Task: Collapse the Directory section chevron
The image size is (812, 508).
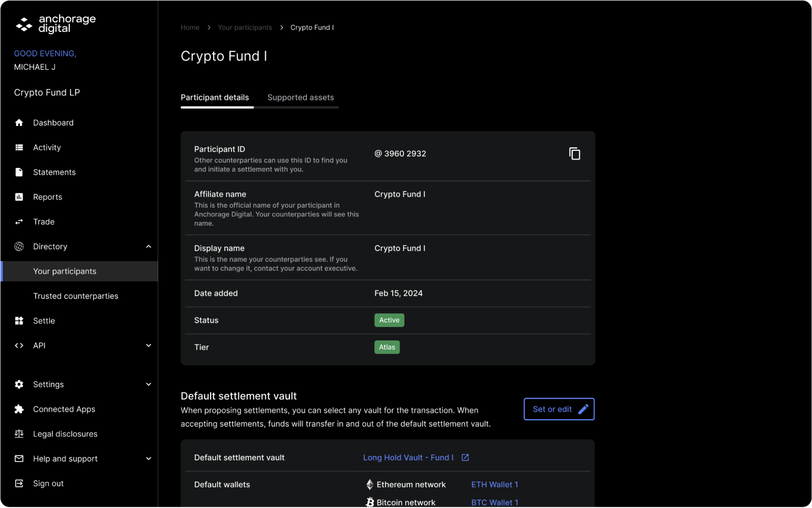Action: (x=149, y=247)
